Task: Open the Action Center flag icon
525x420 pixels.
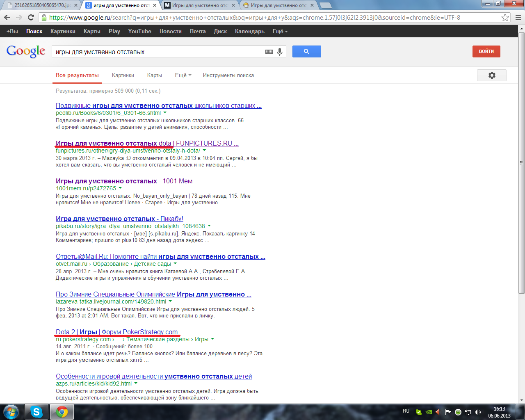Action: pyautogui.click(x=448, y=412)
